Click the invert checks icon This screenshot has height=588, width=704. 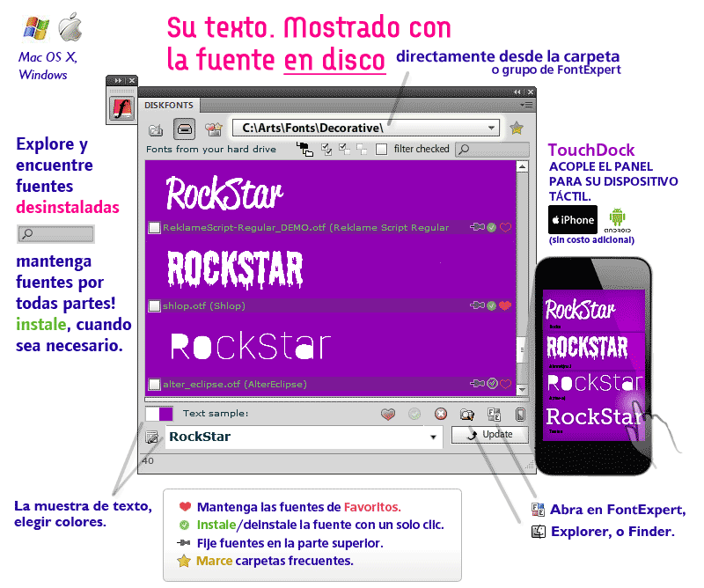pyautogui.click(x=344, y=149)
